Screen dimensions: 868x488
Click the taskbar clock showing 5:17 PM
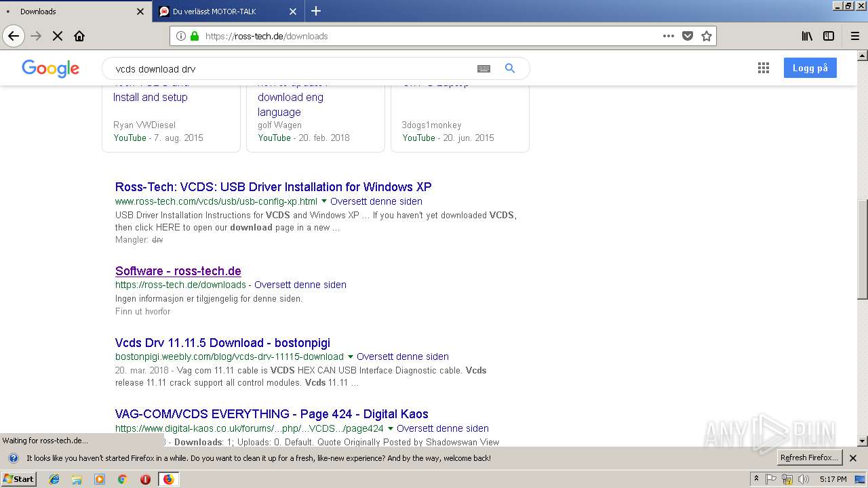[x=833, y=479]
